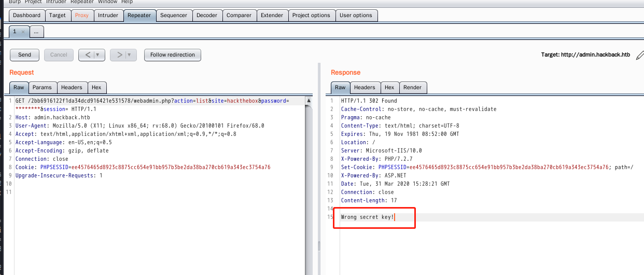Viewport: 644px width, 275px height.
Task: Click the Server: Microsoft-IIS/10.0 header
Action: pos(381,150)
